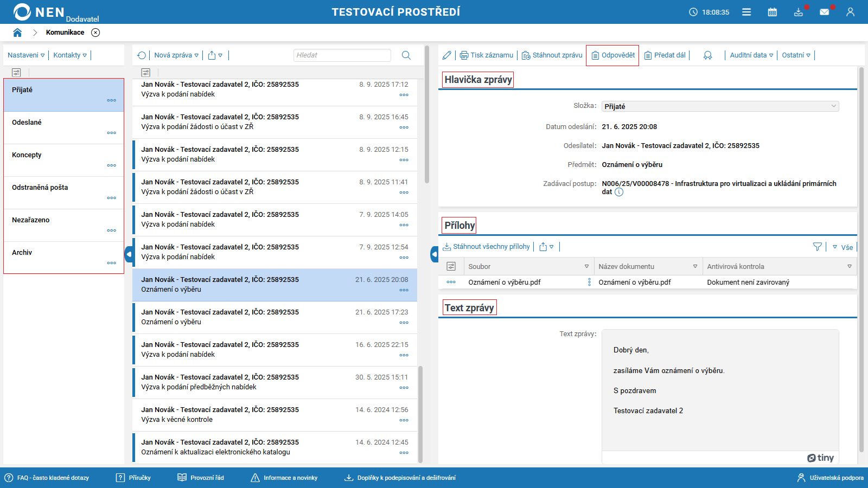The height and width of the screenshot is (488, 868).
Task: Open the downloads tray icon
Action: 799,12
